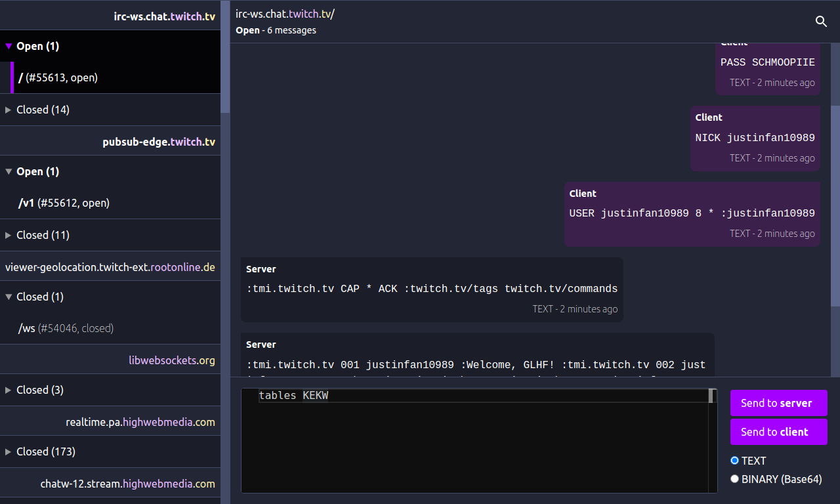Open the search function

click(821, 21)
